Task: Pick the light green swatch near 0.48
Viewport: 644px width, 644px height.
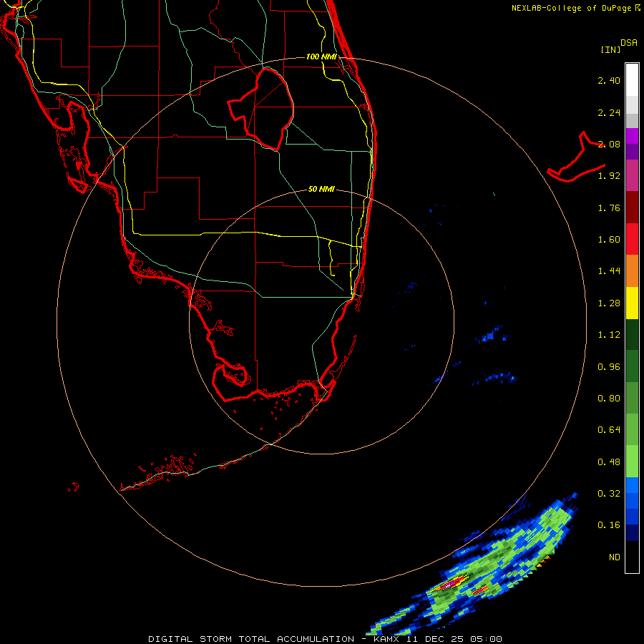Action: click(632, 462)
